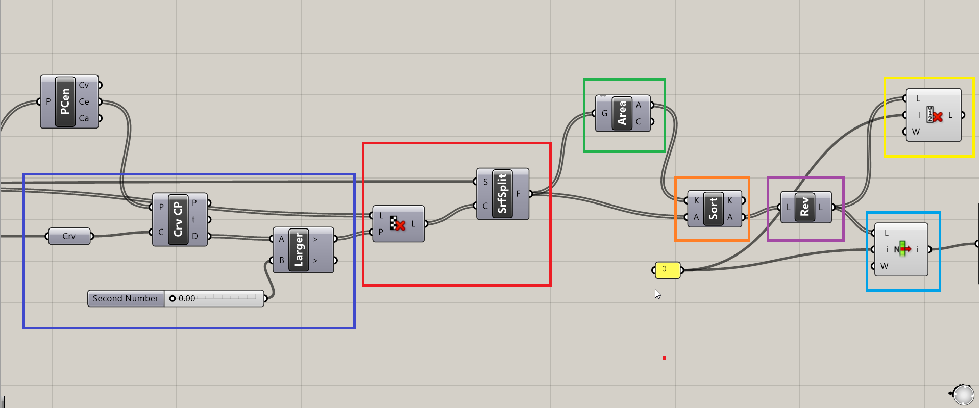Click the L output of Rev
Screen dimensions: 980x408
coord(821,207)
